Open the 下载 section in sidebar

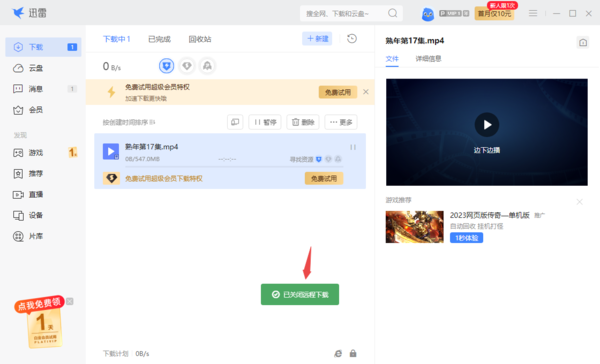pos(43,47)
